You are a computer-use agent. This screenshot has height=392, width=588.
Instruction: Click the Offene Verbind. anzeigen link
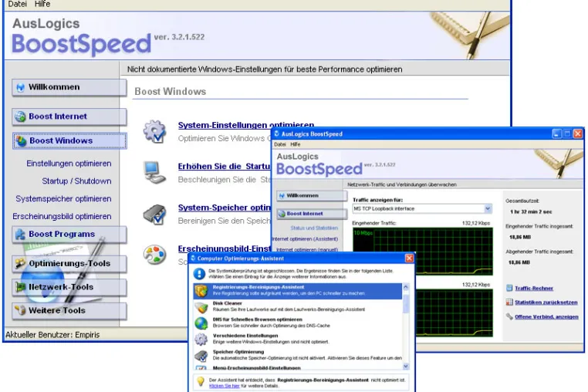pos(546,317)
